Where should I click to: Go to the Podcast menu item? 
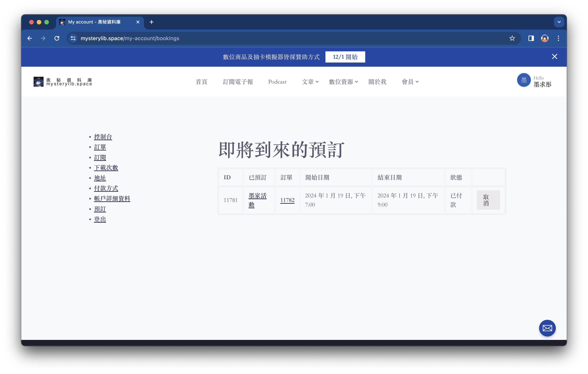coord(277,82)
